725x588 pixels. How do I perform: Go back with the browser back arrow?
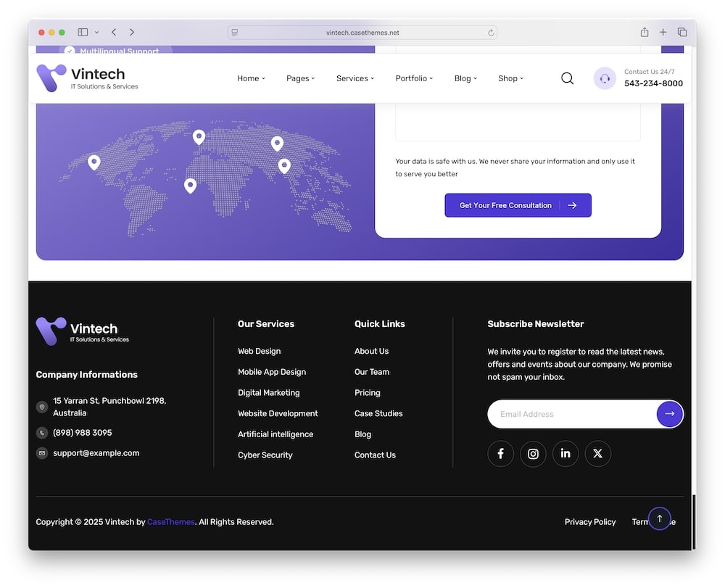[114, 33]
